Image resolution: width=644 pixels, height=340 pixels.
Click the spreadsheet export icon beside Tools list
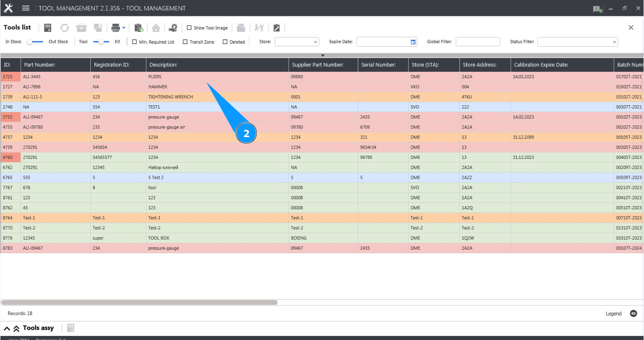coord(48,28)
